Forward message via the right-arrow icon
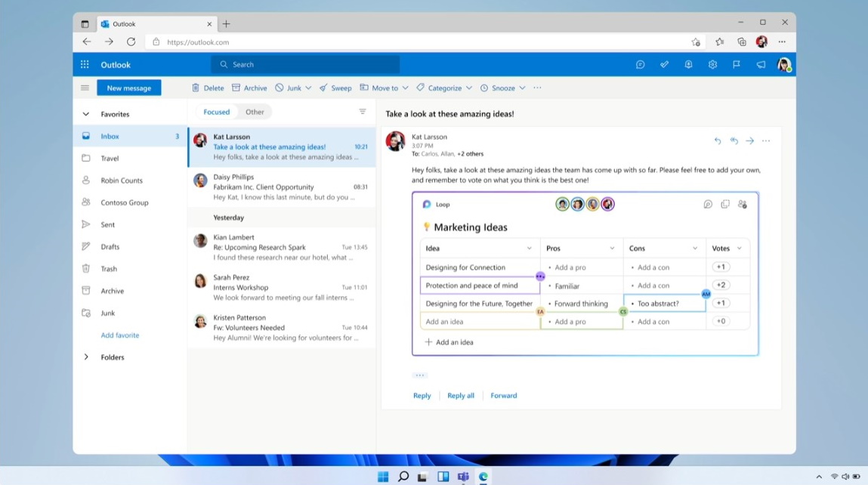 coord(749,141)
